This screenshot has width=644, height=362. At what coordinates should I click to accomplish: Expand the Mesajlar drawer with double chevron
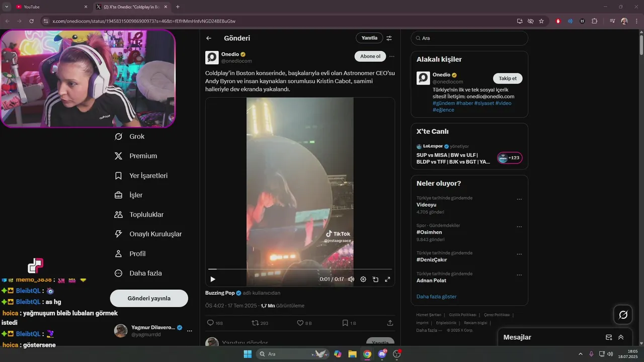click(x=621, y=337)
